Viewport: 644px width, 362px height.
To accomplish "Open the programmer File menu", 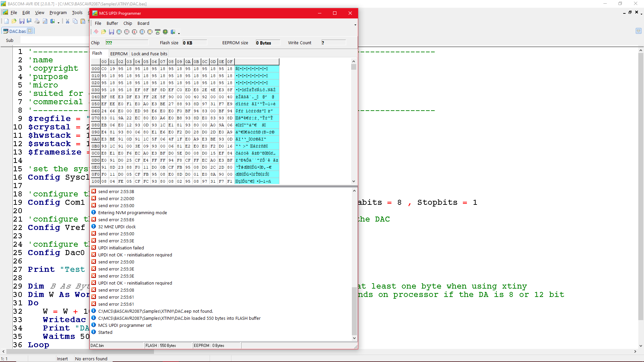I will [x=98, y=23].
